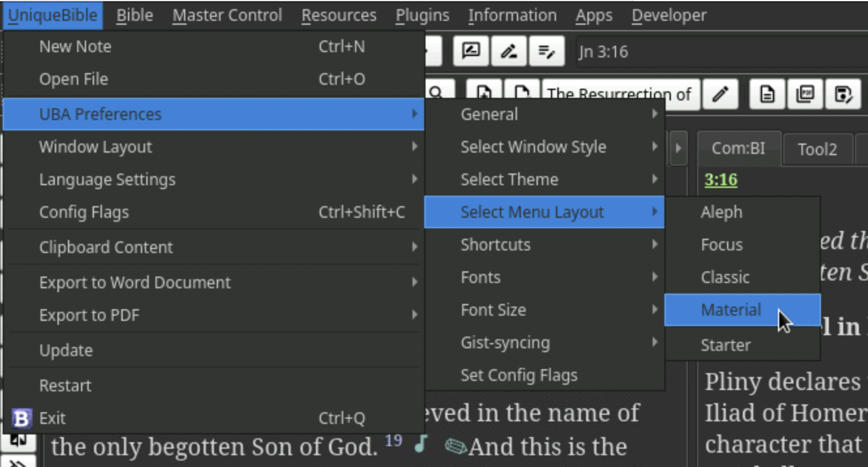The width and height of the screenshot is (868, 467).
Task: Expand Export to PDF submenu
Action: [214, 316]
